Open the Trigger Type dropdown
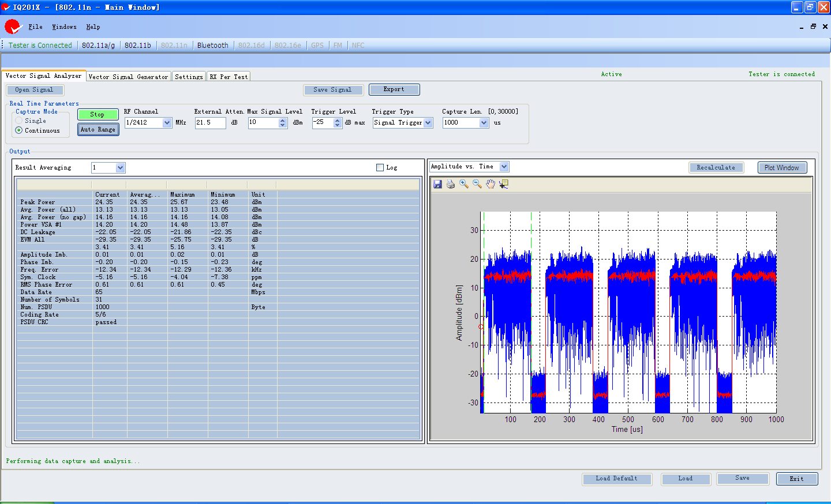The image size is (831, 504). 428,123
